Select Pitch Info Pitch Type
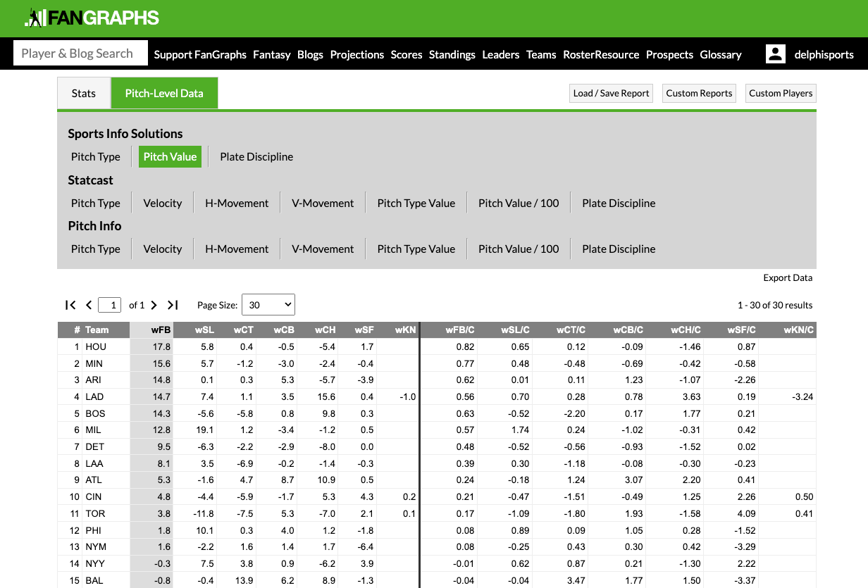The width and height of the screenshot is (868, 588). pos(96,249)
